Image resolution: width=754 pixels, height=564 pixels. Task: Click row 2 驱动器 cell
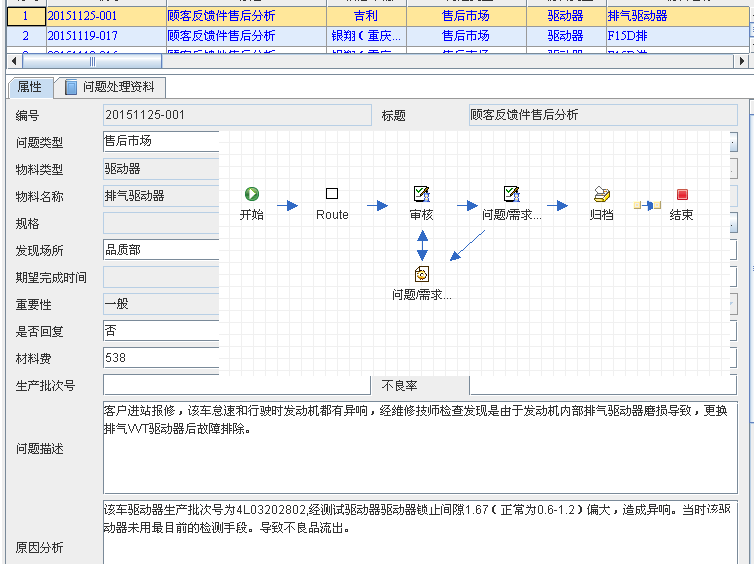566,36
